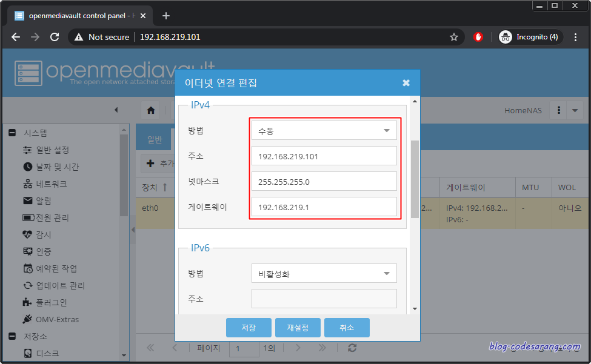
Task: Click the envelope icon beside 알림
Action: coord(27,200)
